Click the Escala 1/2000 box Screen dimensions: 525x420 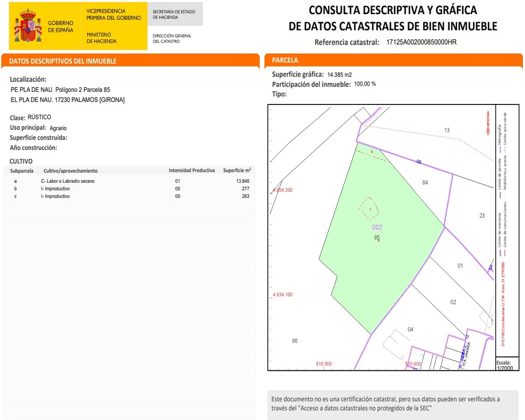point(505,365)
